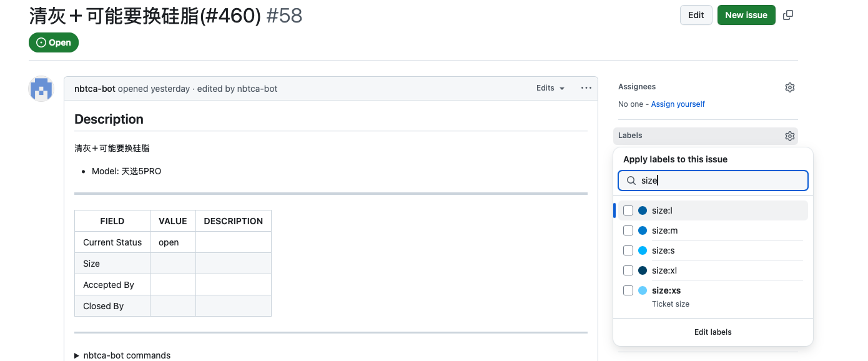Check the size:m label checkbox
Screen dimensions: 868x361
click(x=628, y=230)
